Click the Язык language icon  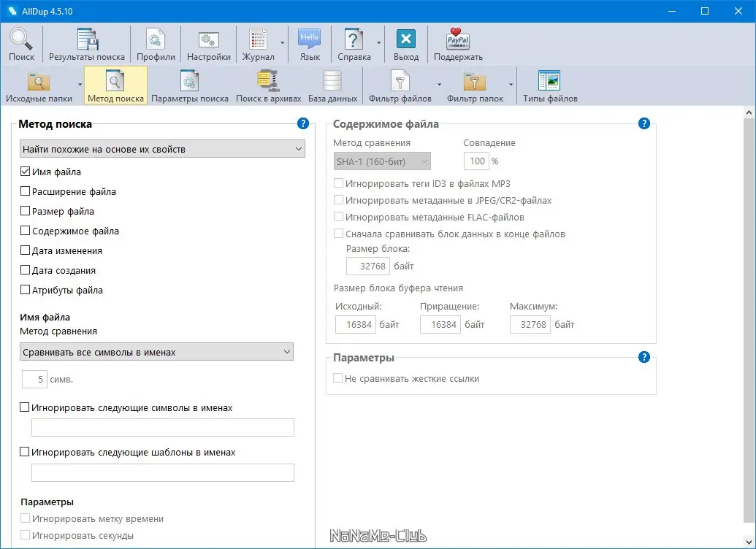click(x=310, y=45)
